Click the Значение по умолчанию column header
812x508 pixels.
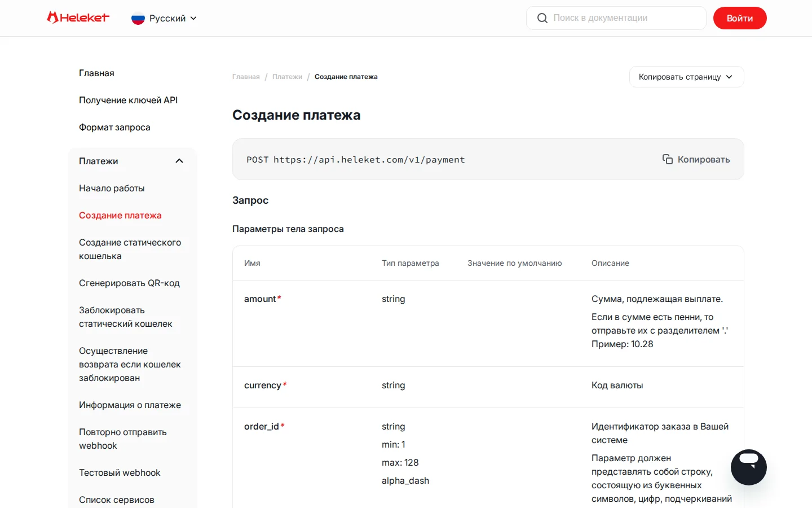tap(514, 263)
